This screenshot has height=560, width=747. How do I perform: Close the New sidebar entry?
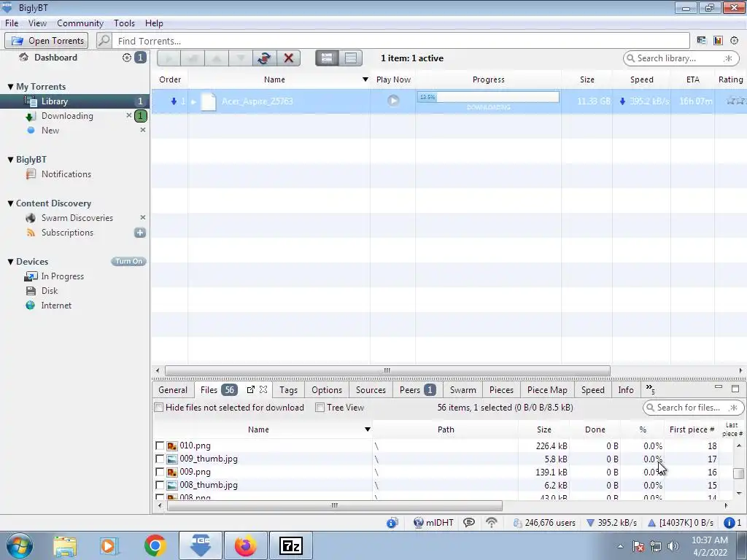142,130
